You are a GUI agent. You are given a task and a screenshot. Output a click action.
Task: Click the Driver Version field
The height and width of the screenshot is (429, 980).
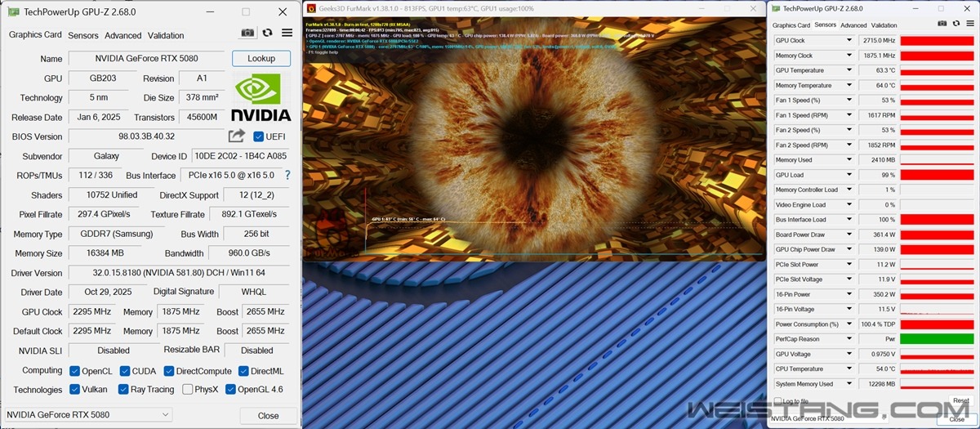pos(178,273)
